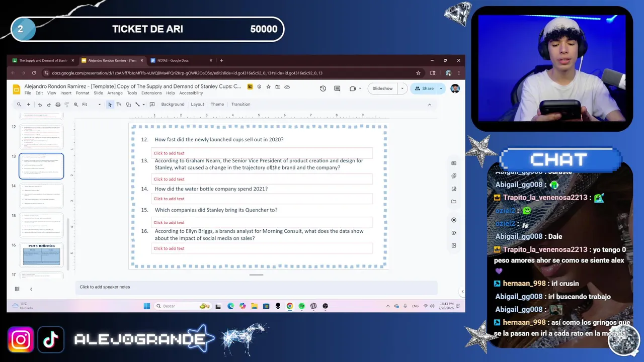
Task: Move presentation to a folder
Action: (278, 86)
